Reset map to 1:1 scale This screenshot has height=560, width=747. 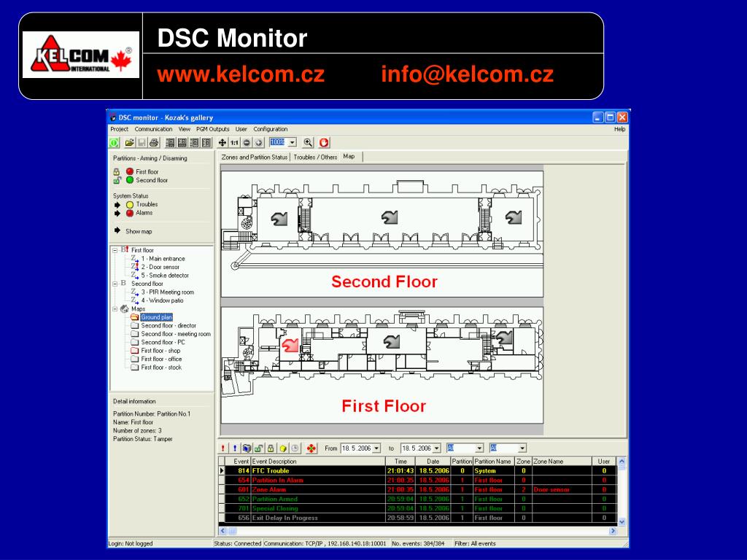[234, 142]
